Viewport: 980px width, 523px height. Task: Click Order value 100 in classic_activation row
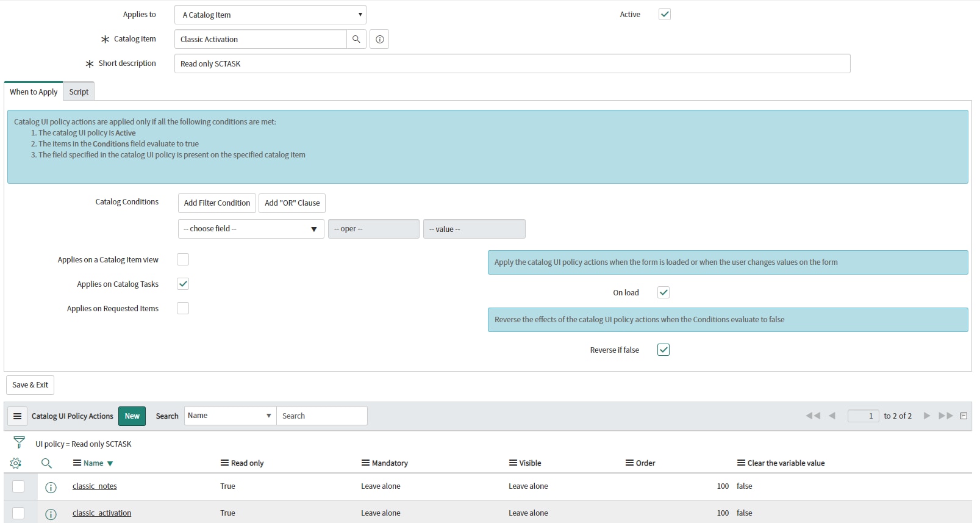[x=723, y=513]
